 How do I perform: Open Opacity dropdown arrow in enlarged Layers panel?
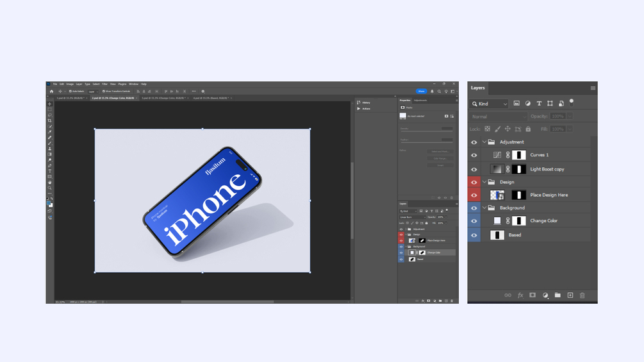pyautogui.click(x=570, y=117)
